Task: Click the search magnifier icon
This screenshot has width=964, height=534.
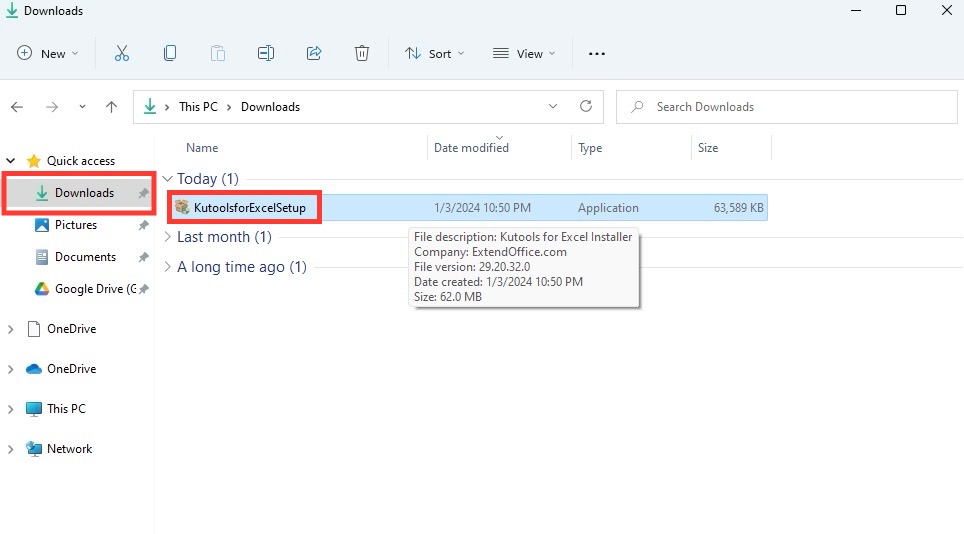Action: pos(638,106)
